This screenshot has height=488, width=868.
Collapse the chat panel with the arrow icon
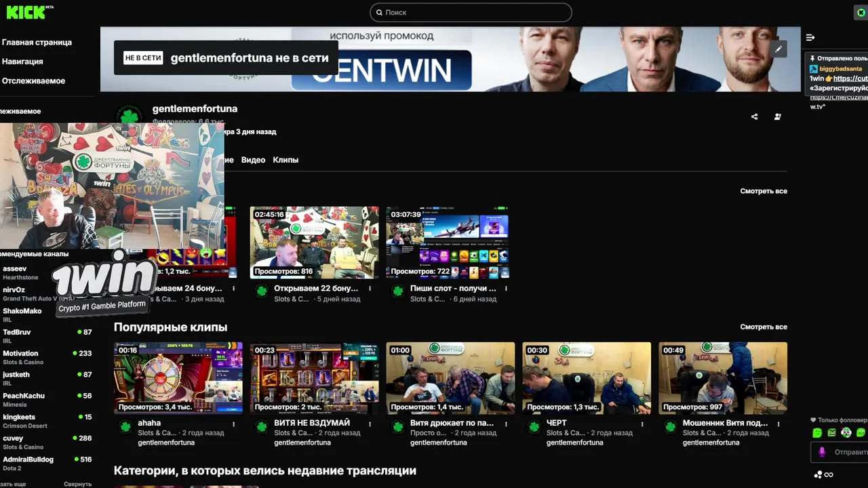point(810,37)
